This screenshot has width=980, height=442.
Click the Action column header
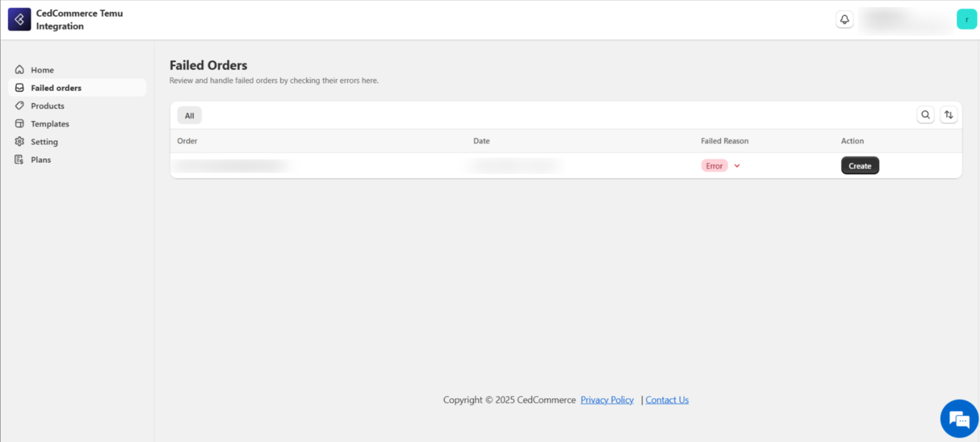point(852,141)
